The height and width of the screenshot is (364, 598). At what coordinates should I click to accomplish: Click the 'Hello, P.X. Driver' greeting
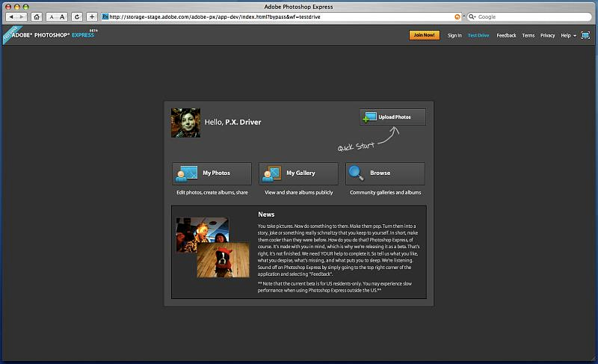click(x=232, y=122)
